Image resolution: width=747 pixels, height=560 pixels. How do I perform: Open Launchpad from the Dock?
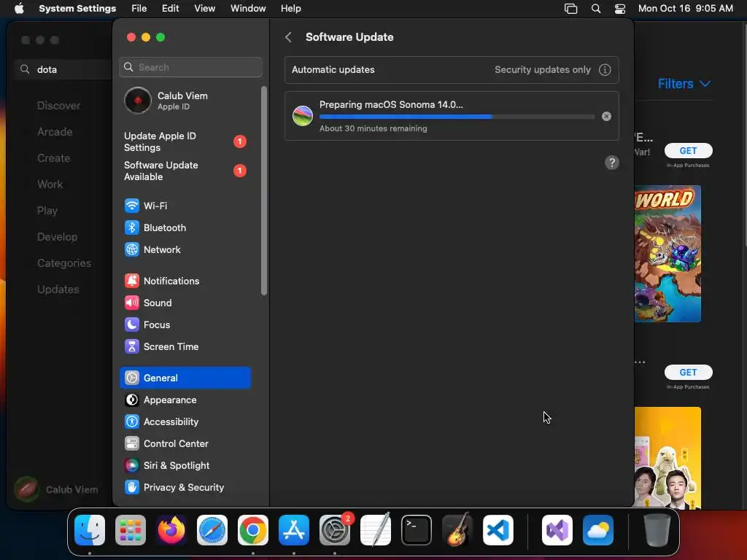click(131, 530)
